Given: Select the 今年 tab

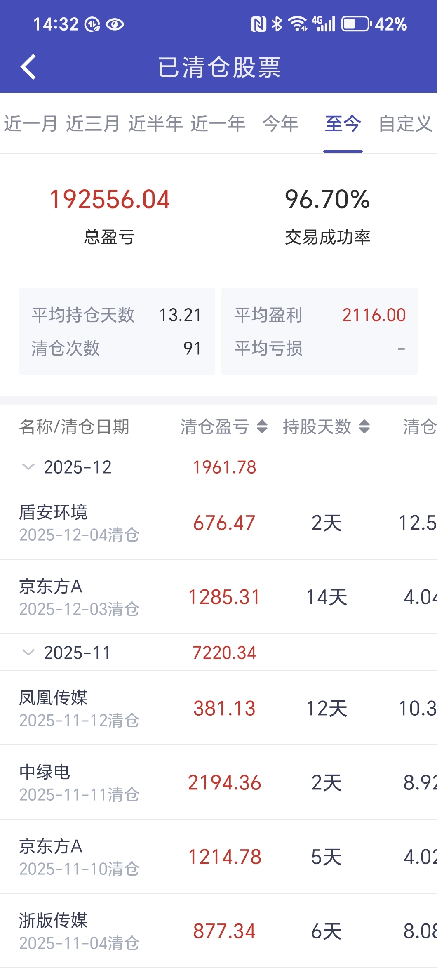Looking at the screenshot, I should coord(280,124).
